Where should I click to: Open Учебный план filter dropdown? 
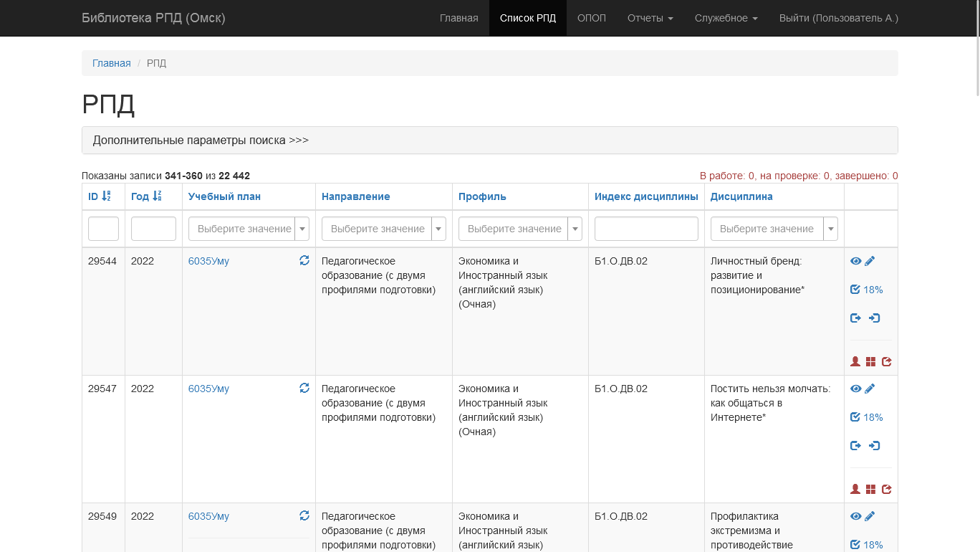coord(249,229)
